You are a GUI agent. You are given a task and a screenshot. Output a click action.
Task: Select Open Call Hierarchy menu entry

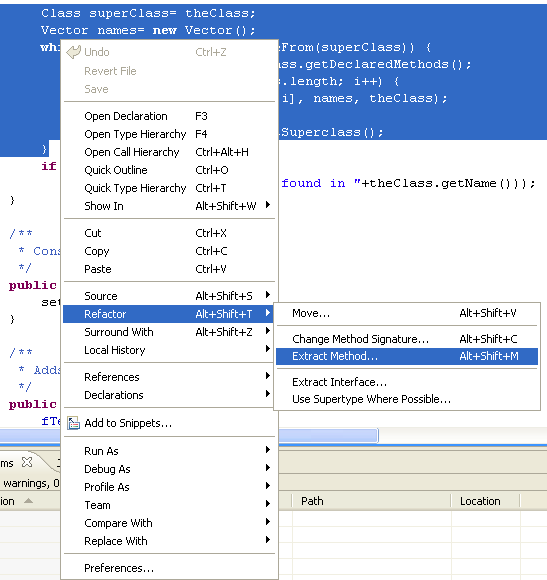click(x=169, y=152)
